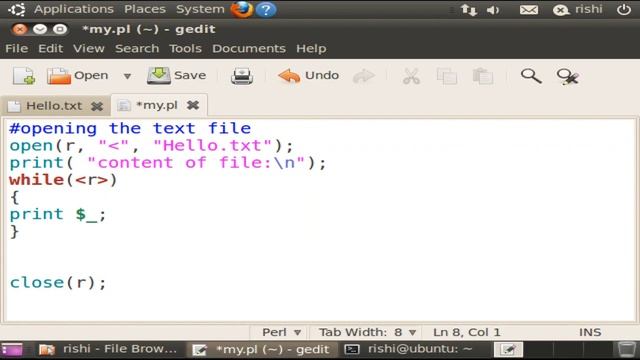Viewport: 640px width, 360px height.
Task: Click the Cut scissors icon
Action: point(411,76)
